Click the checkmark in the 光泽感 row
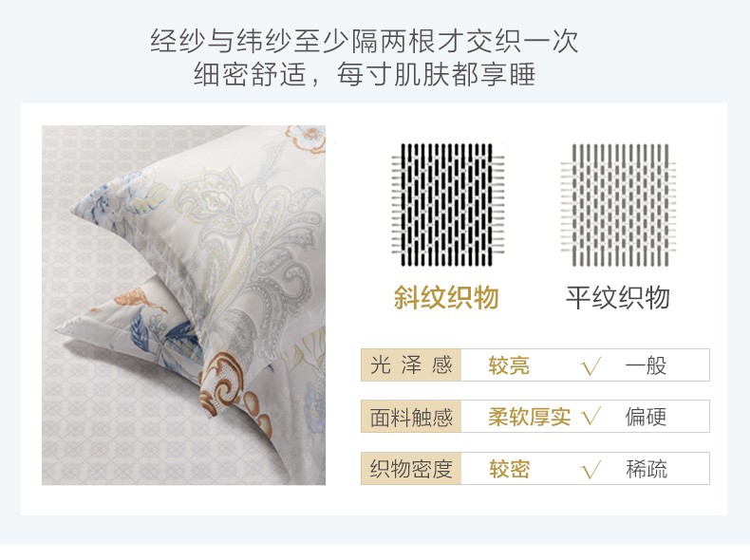The width and height of the screenshot is (750, 560). point(591,366)
